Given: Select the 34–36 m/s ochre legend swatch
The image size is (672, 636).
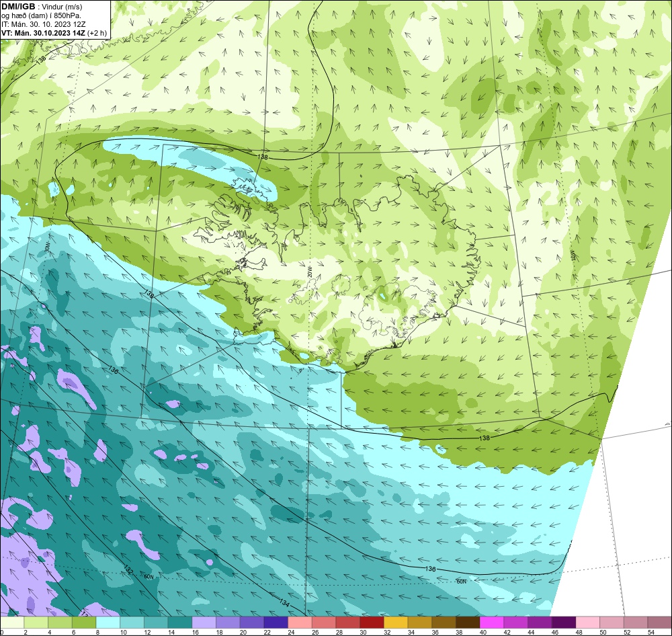Looking at the screenshot, I should 420,623.
